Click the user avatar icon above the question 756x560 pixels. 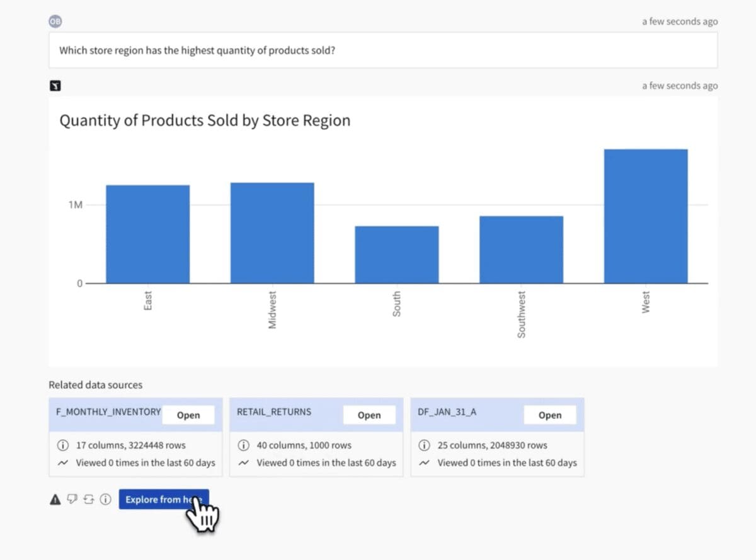(55, 21)
